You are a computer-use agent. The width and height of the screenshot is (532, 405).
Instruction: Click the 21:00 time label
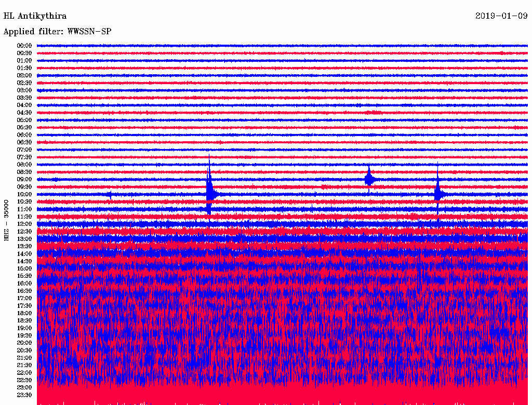24,358
